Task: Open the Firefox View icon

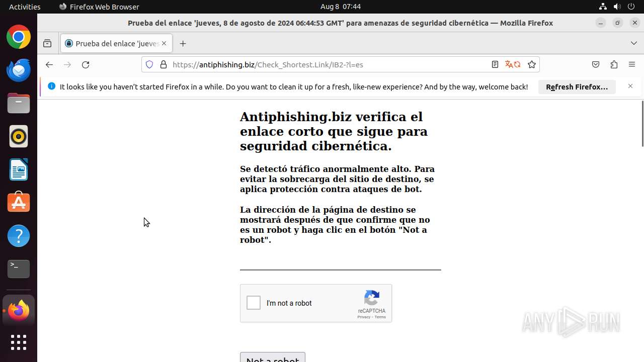Action: click(47, 44)
